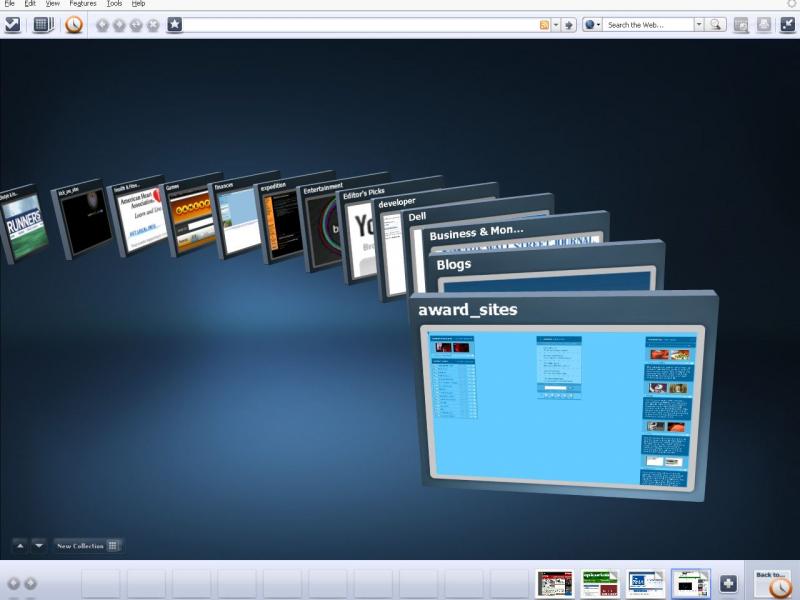800x600 pixels.
Task: Expand the search engine globe dropdown
Action: [592, 25]
